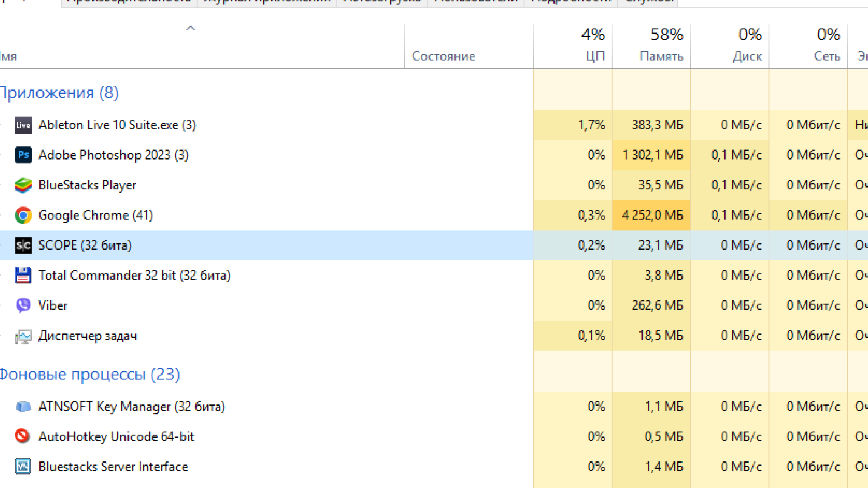Screen dimensions: 868x488
Task: Click Chrome disk value 0,1 МБ/с
Action: point(736,215)
